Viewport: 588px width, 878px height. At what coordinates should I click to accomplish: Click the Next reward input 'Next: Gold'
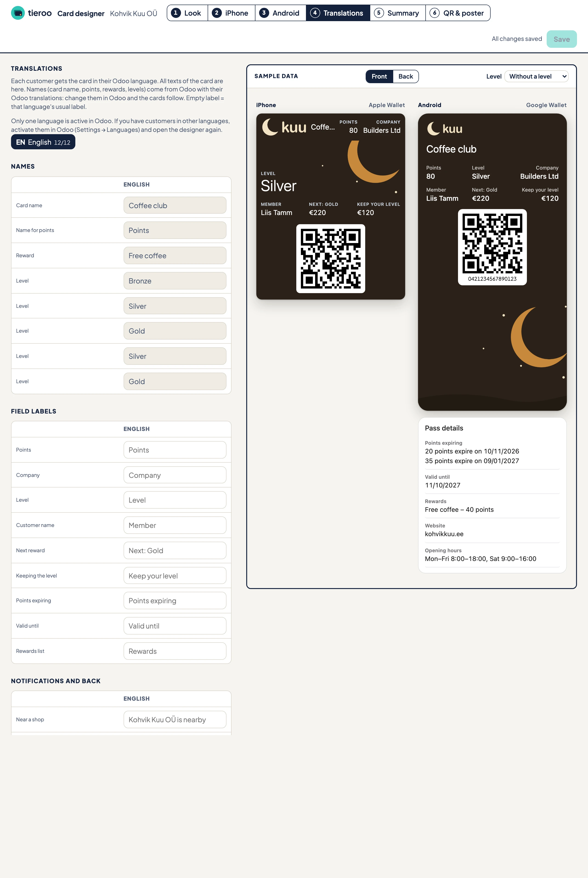point(175,551)
